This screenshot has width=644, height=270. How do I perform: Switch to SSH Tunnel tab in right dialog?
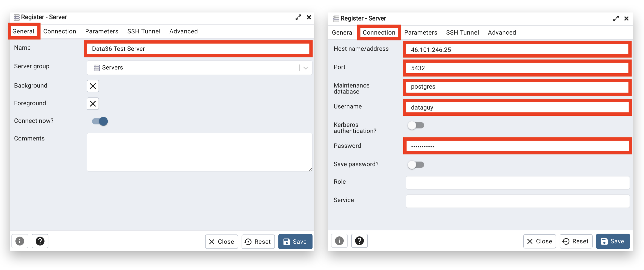click(x=462, y=32)
